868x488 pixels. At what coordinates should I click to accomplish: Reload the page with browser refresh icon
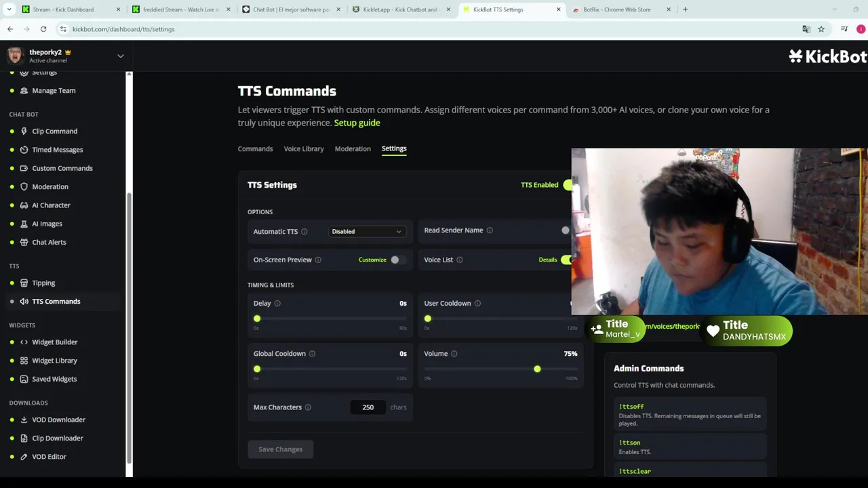coord(43,29)
